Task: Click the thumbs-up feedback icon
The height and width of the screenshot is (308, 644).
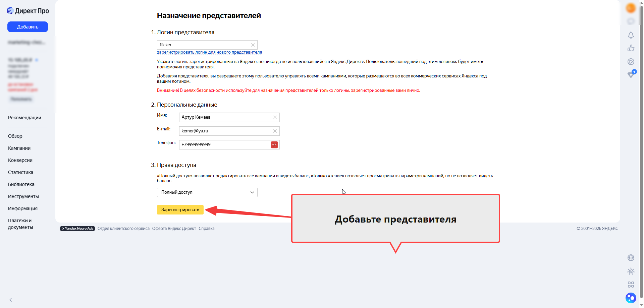Action: (x=631, y=48)
